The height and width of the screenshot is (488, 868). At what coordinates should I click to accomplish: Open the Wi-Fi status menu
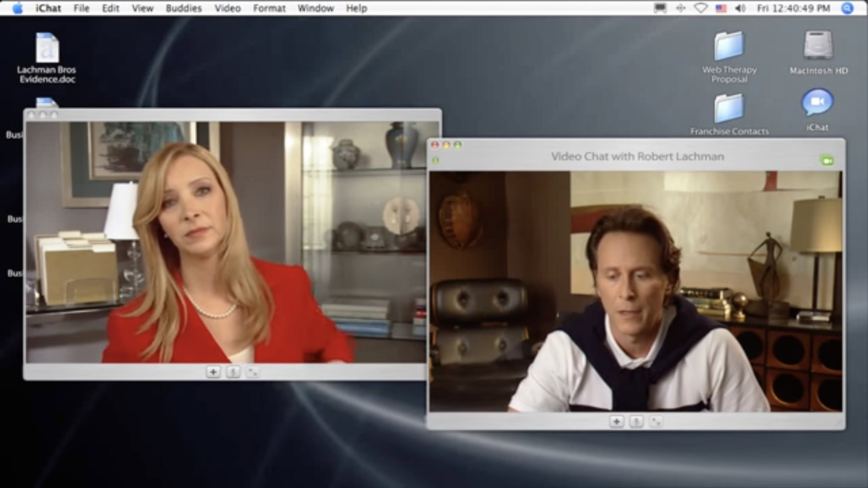point(701,8)
